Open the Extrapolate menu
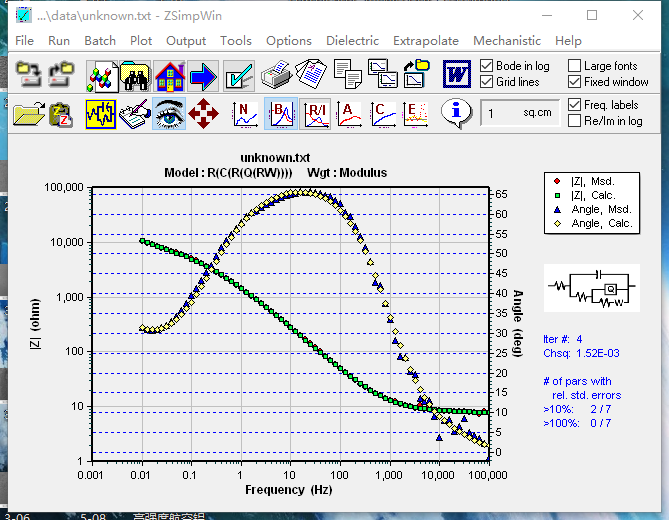Viewport: 669px width, 520px height. (425, 41)
